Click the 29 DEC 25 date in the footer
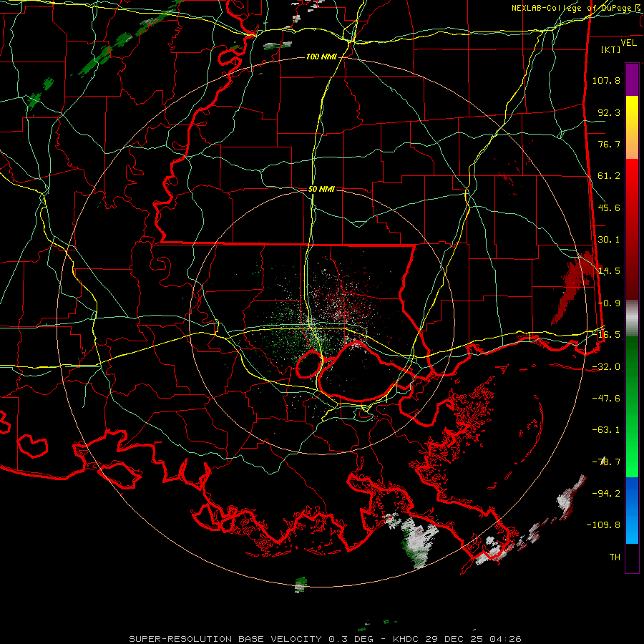The height and width of the screenshot is (644, 644). [456, 639]
